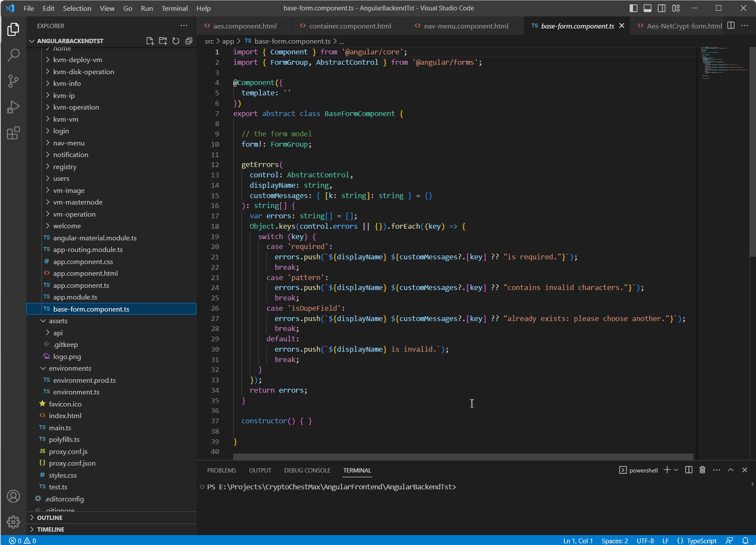756x545 pixels.
Task: Expand the OUTLINE section
Action: (x=50, y=518)
